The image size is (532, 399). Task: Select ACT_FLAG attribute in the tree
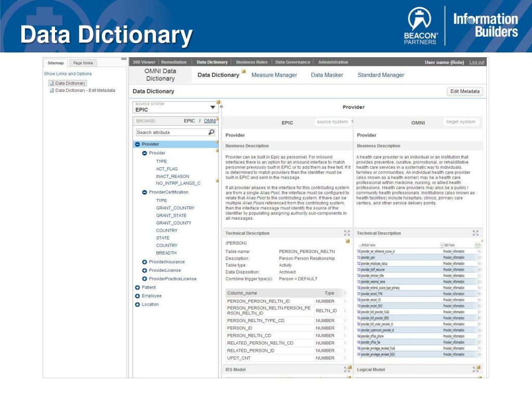click(167, 169)
